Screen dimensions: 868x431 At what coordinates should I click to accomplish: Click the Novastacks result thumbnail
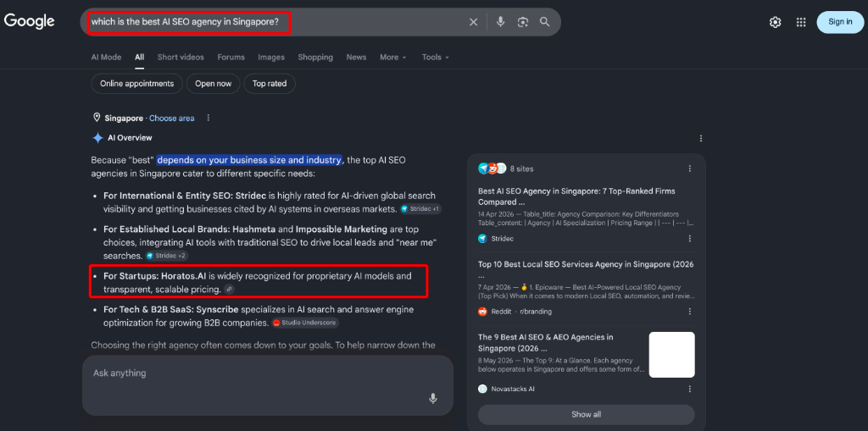(671, 355)
